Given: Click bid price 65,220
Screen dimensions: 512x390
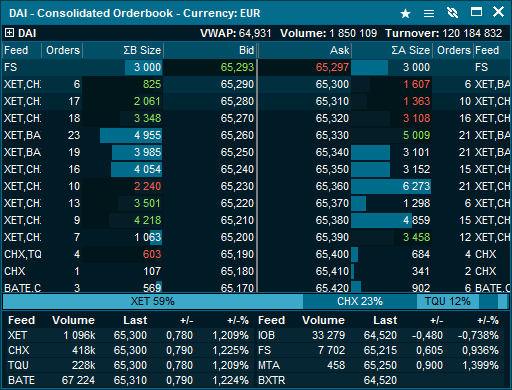Looking at the screenshot, I should point(237,203).
